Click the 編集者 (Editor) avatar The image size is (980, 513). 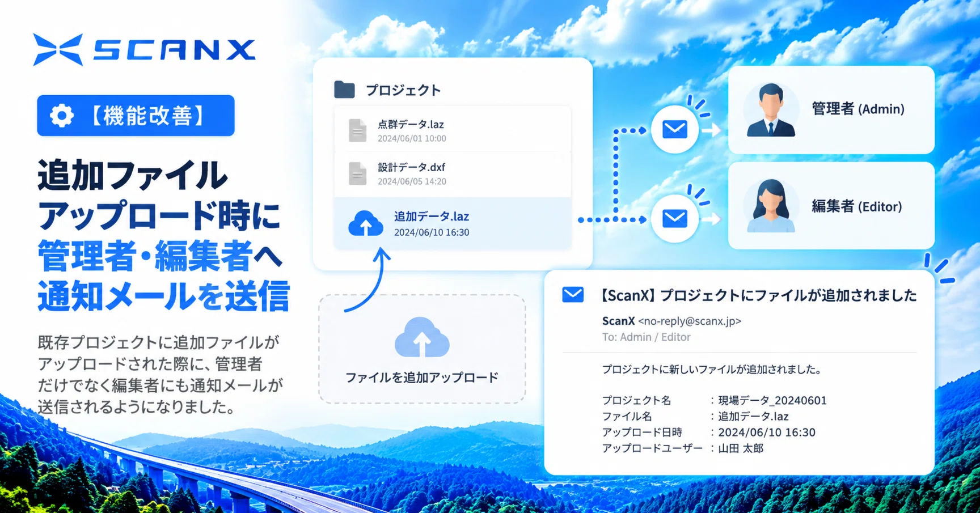pos(771,206)
